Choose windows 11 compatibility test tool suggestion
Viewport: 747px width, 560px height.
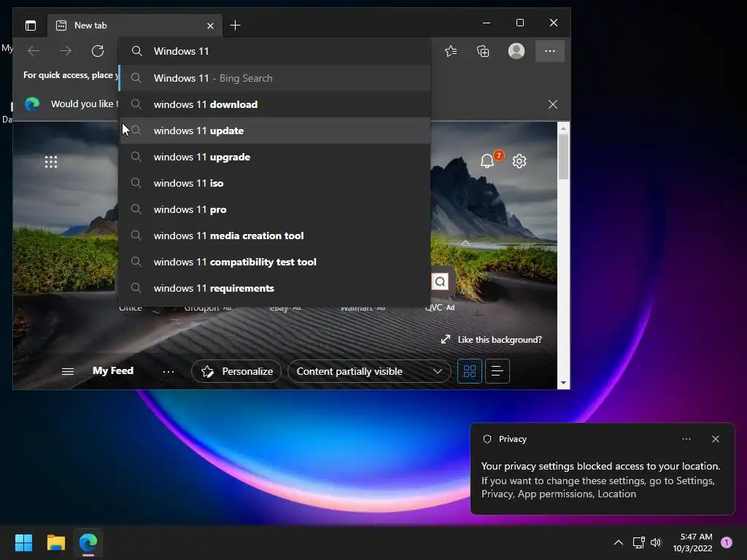[x=274, y=262]
